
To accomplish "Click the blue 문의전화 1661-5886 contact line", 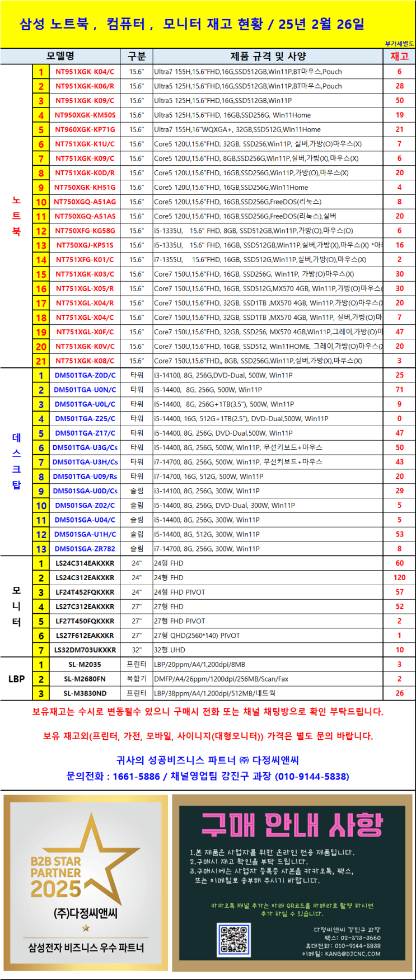I will tap(208, 777).
